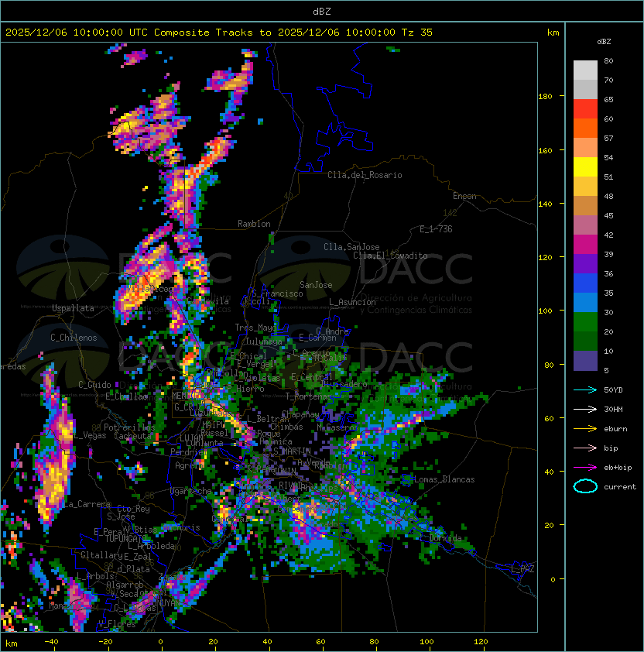
Task: Click the purple swatch below 39 label
Action: [x=585, y=263]
